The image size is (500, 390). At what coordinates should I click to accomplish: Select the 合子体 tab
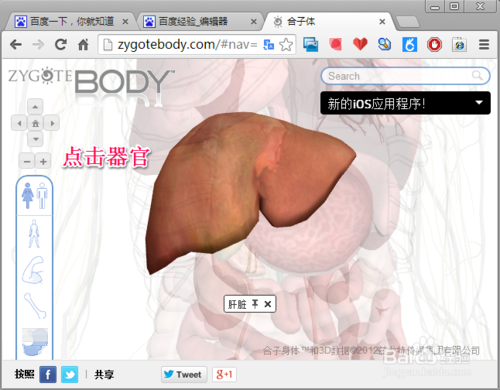click(x=328, y=22)
